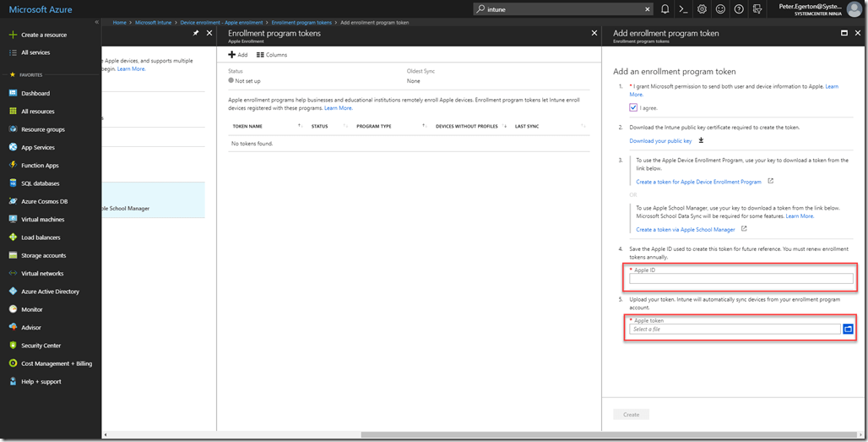The image size is (868, 442).
Task: Click the download icon beside public key link
Action: (701, 140)
